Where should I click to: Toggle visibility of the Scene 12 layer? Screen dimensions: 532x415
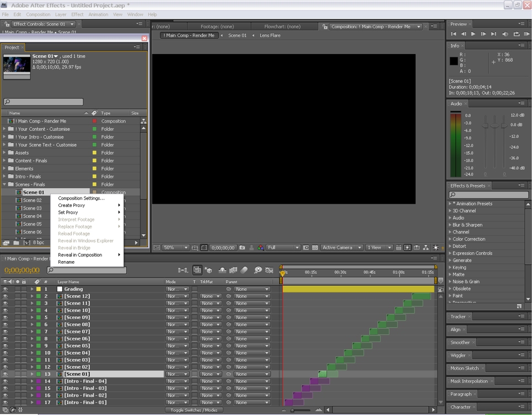pos(6,296)
